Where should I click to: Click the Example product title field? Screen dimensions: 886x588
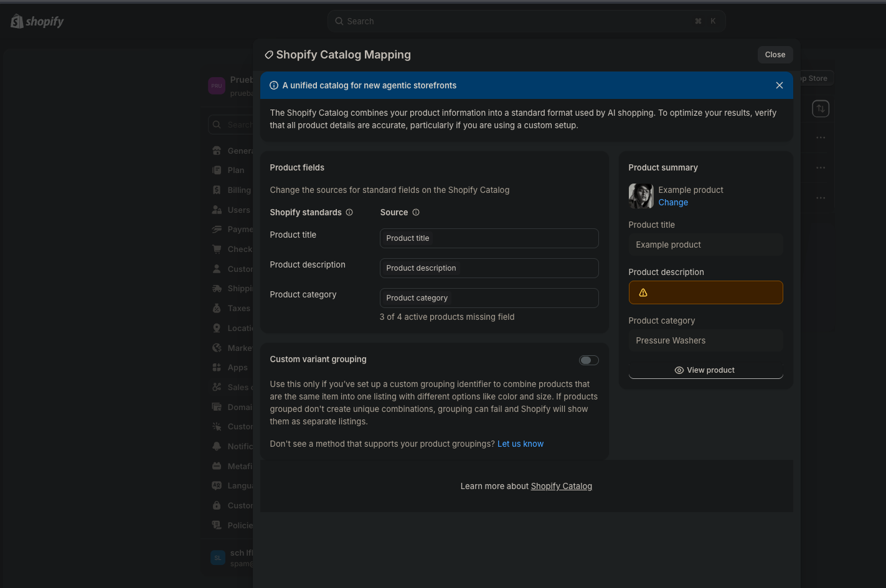(705, 245)
